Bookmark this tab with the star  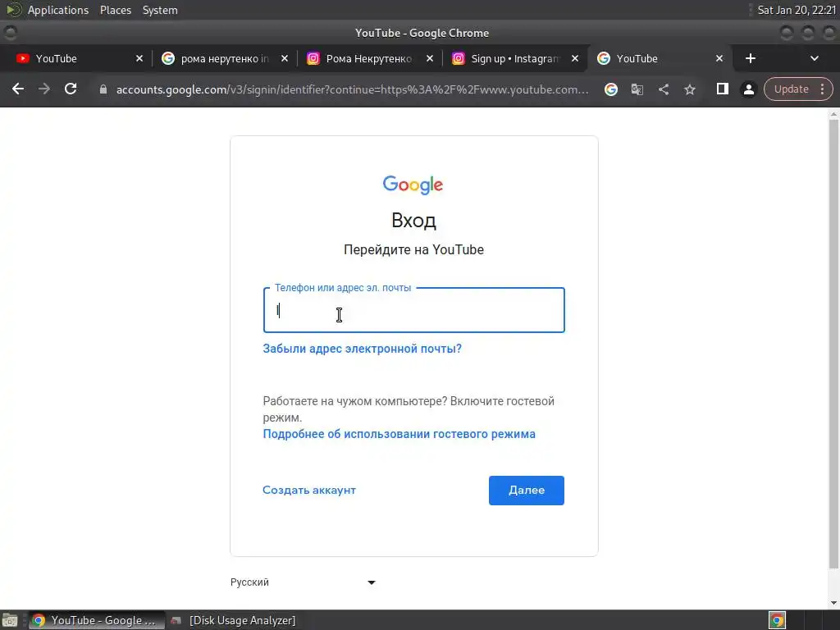(x=689, y=89)
